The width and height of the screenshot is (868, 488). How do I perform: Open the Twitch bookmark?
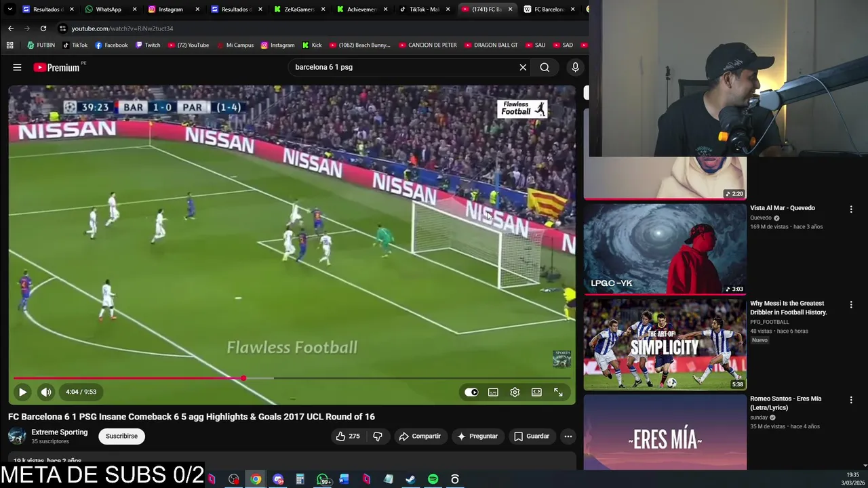[148, 45]
